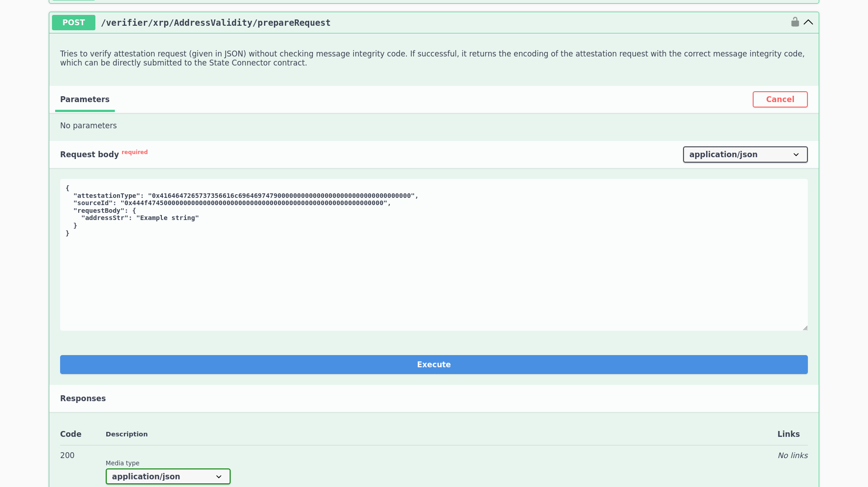868x487 pixels.
Task: Select the 200 response code row
Action: [67, 455]
